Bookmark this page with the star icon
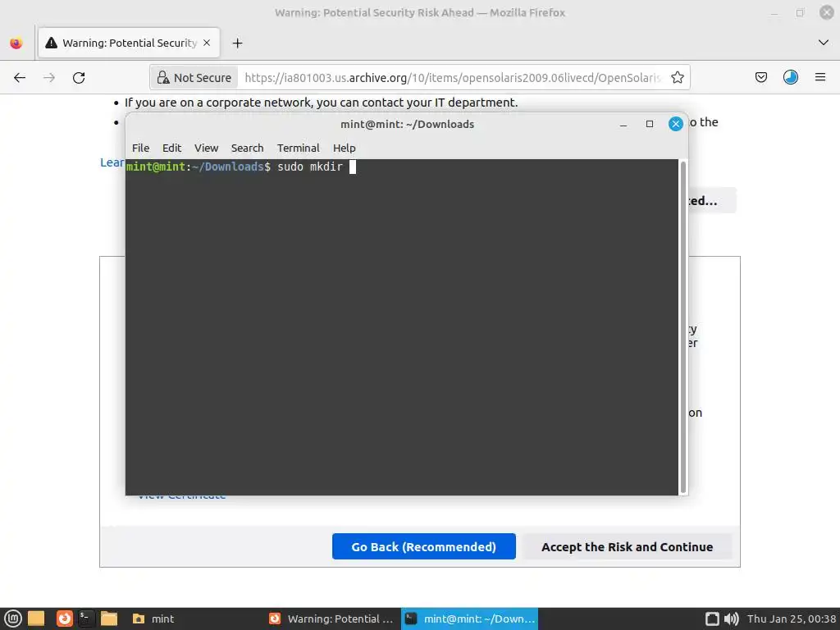Image resolution: width=840 pixels, height=630 pixels. pos(677,78)
